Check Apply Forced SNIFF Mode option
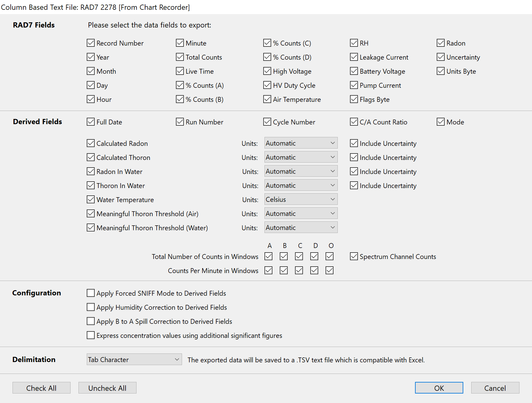 pos(91,293)
